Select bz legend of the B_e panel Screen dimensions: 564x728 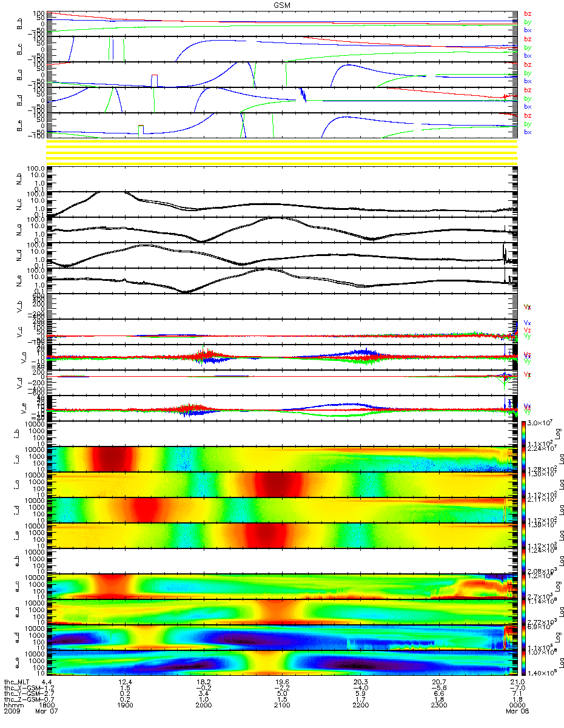pos(527,115)
